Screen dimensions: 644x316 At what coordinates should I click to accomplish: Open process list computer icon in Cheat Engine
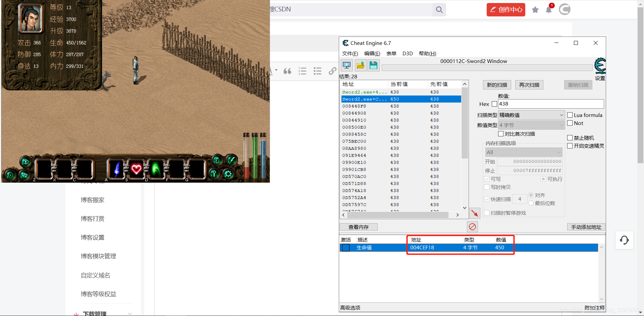(x=347, y=65)
